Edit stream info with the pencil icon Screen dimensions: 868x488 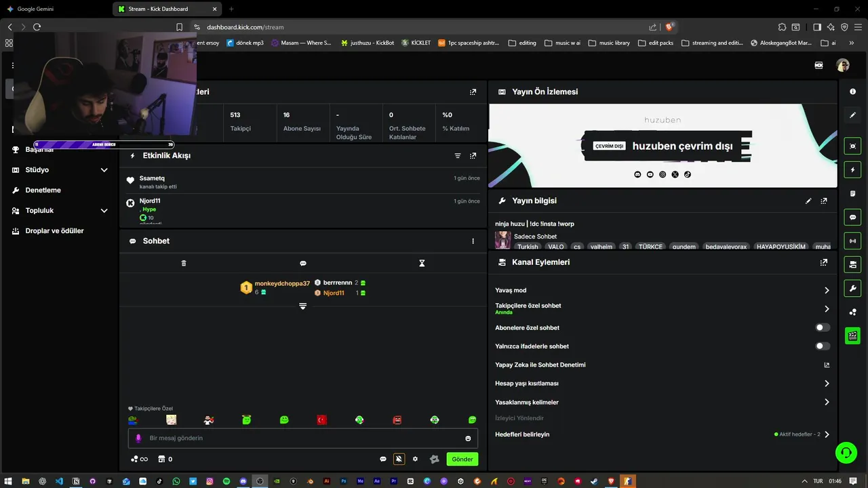tap(808, 201)
